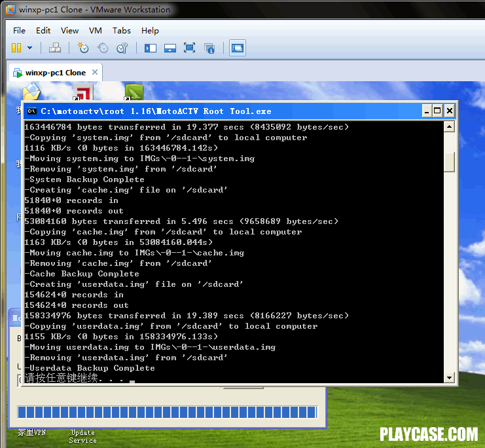This screenshot has height=448, width=485.
Task: Click "Removing 'userdata.img'" line
Action: point(126,358)
